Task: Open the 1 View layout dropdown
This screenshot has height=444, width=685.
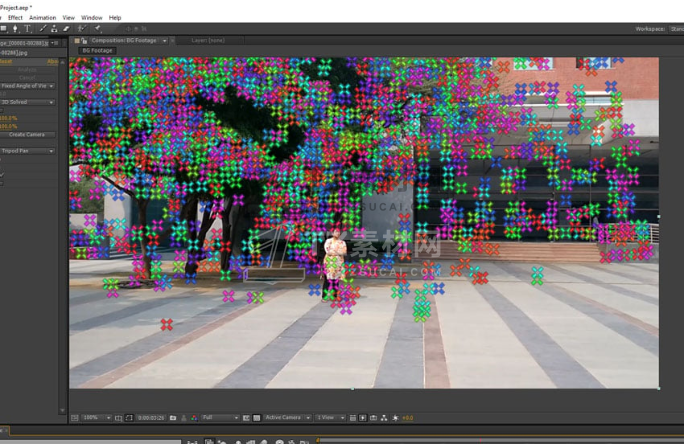Action: (331, 418)
